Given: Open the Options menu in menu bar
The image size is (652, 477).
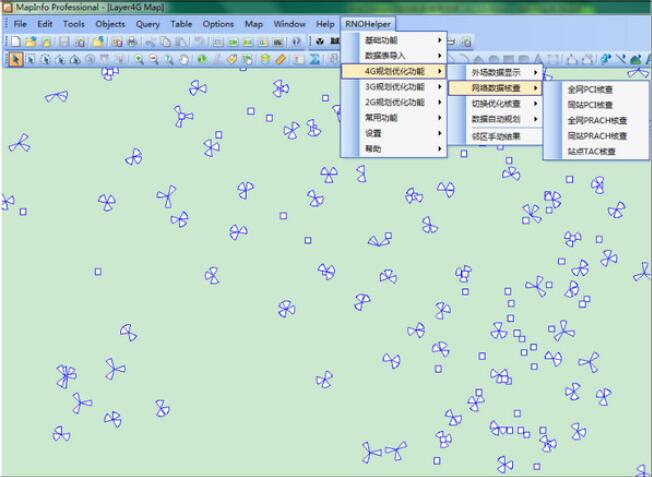Looking at the screenshot, I should [x=218, y=23].
